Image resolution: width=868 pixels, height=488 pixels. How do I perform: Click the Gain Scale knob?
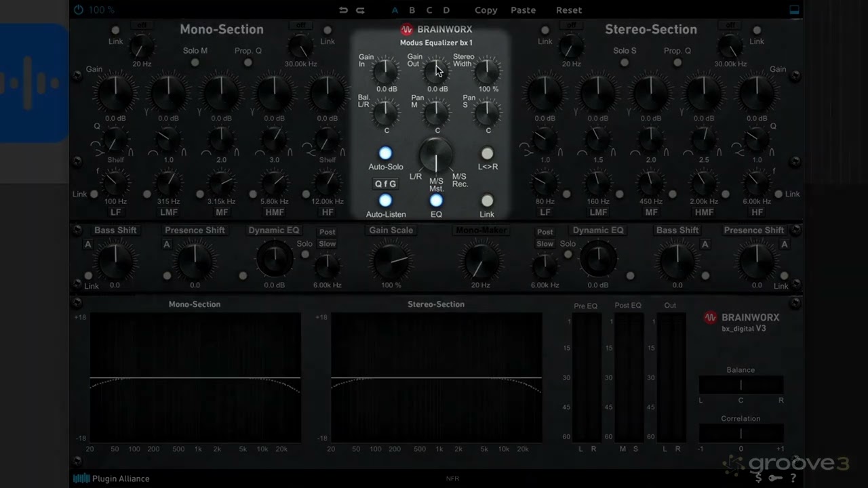[x=391, y=261]
